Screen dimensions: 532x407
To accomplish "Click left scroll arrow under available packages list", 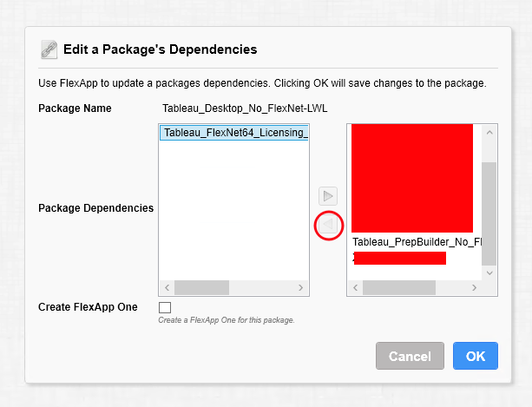I will point(355,287).
